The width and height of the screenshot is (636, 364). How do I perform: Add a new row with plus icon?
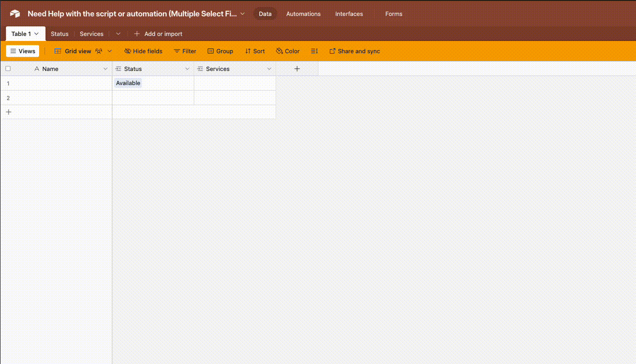9,112
